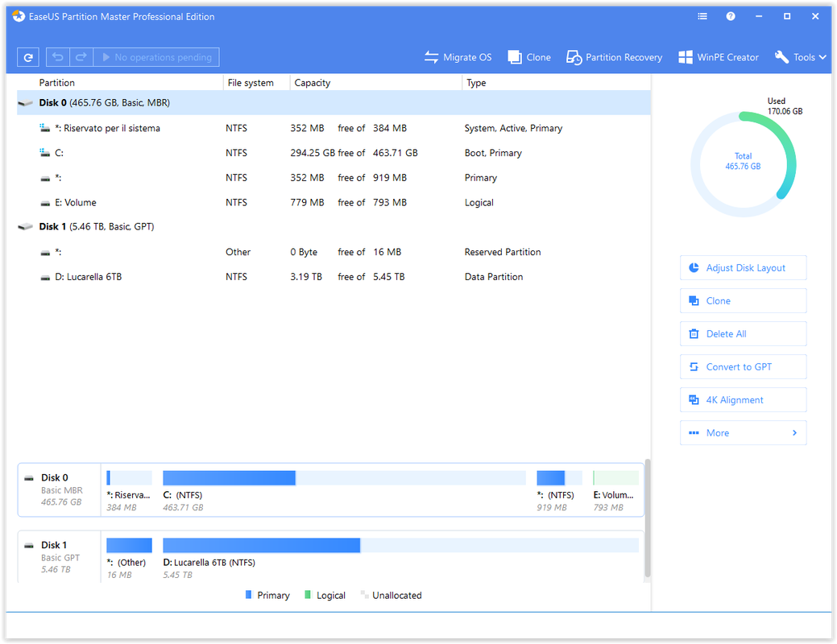
Task: Click the Clone button in the side panel
Action: pos(743,301)
